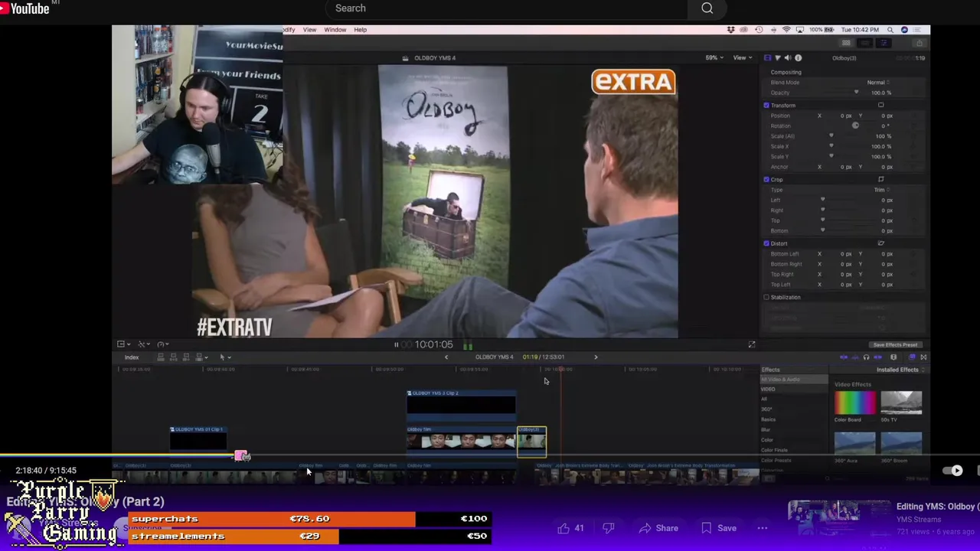Select the video inspector tab icon
980x551 pixels.
[768, 58]
